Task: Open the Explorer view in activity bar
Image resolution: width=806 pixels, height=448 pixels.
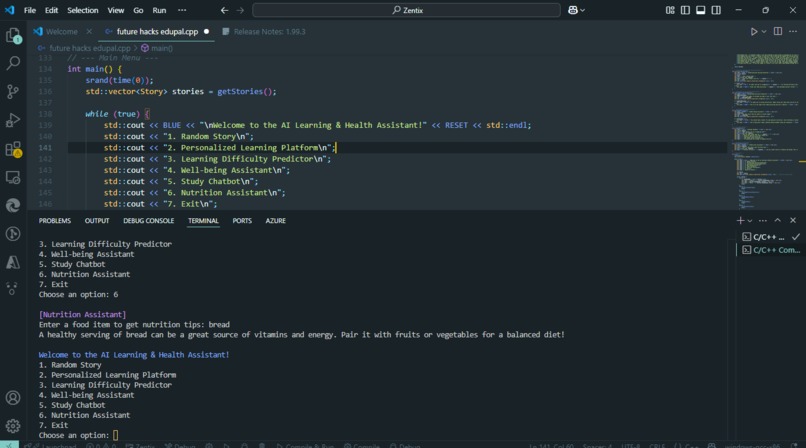Action: pos(13,35)
